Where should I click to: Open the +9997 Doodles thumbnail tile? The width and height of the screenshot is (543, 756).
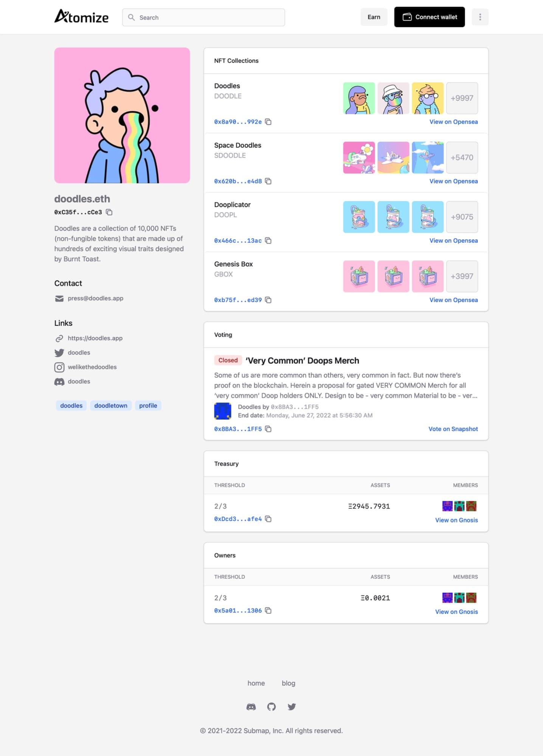pyautogui.click(x=462, y=98)
